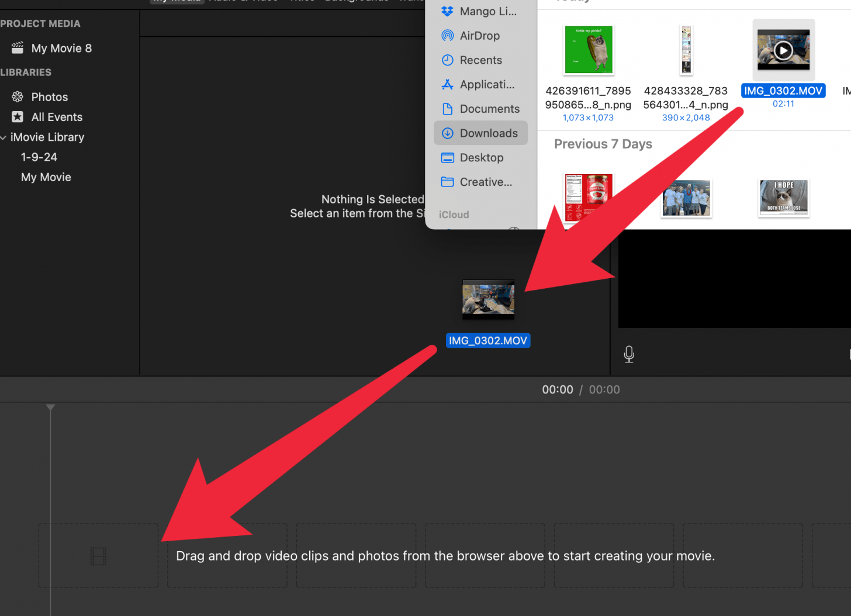Image resolution: width=851 pixels, height=616 pixels.
Task: Open My Movie 8 project media
Action: pyautogui.click(x=61, y=49)
